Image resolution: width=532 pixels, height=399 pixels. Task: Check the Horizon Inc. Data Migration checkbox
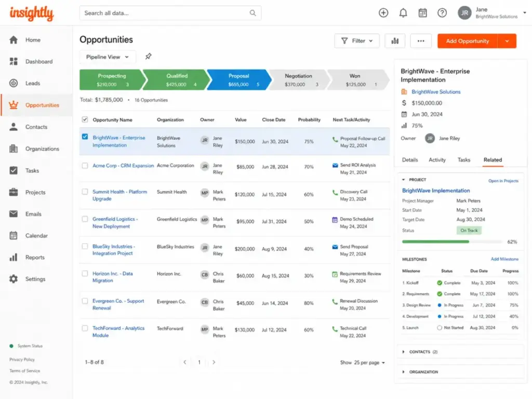click(x=85, y=273)
